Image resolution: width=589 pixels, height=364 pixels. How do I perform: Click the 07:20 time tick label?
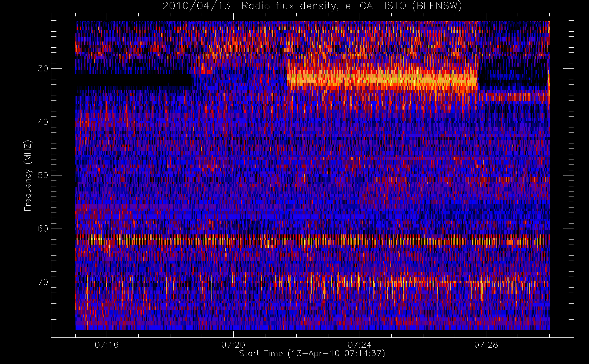233,345
